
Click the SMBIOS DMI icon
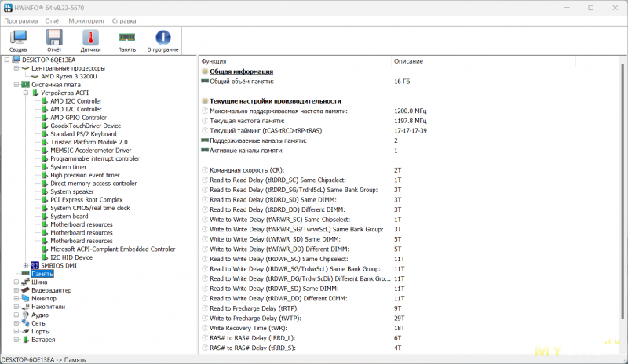pyautogui.click(x=35, y=265)
